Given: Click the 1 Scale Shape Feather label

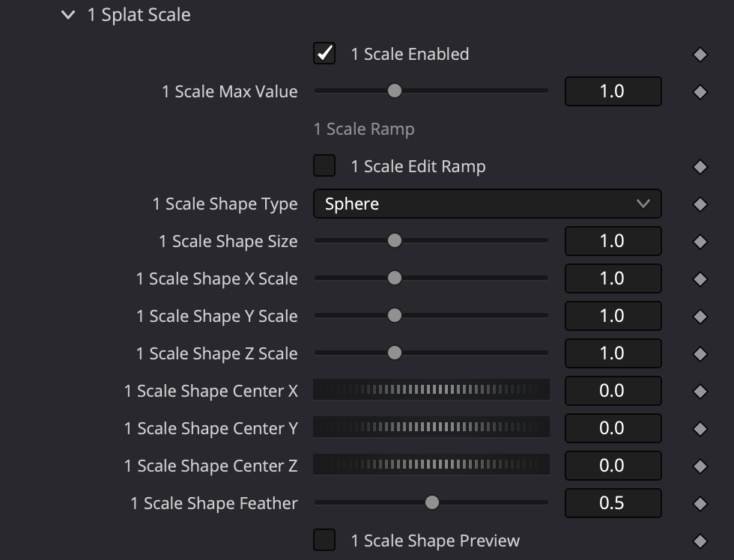Looking at the screenshot, I should tap(214, 503).
